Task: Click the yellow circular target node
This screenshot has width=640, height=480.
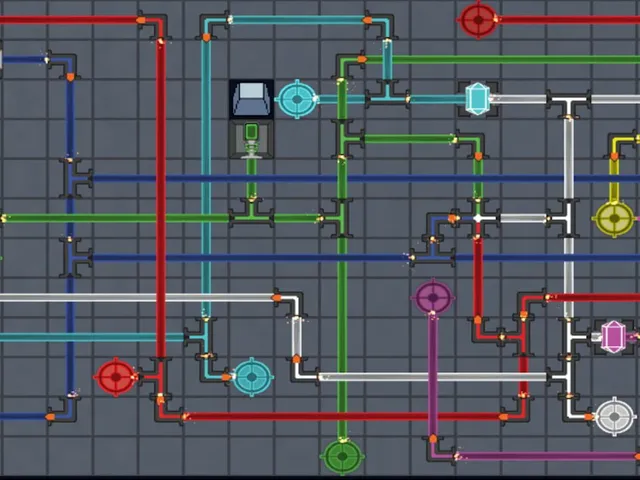Action: tap(614, 218)
